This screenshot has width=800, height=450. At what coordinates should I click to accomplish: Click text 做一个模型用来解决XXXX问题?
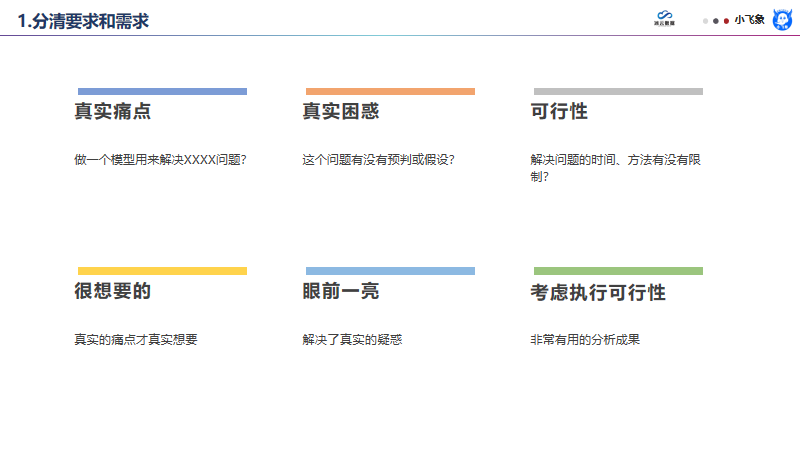coord(160,160)
